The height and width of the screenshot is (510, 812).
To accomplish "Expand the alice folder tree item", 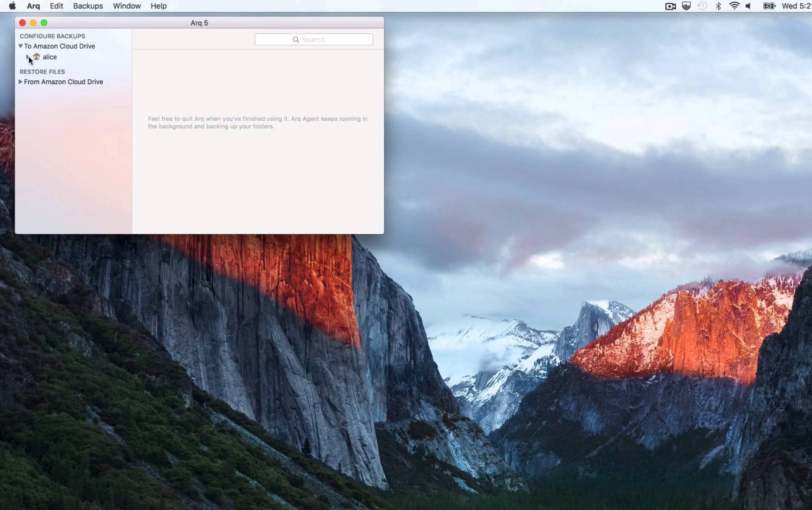I will pos(27,57).
